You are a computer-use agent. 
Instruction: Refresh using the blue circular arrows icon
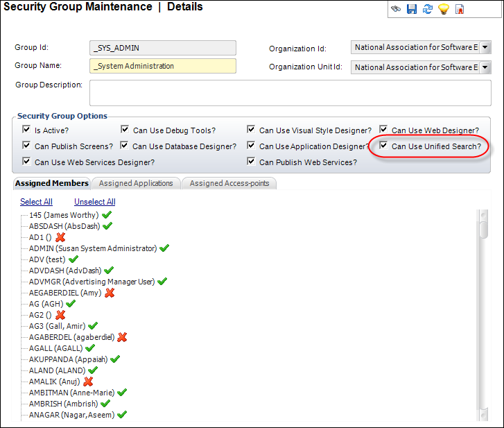[428, 9]
